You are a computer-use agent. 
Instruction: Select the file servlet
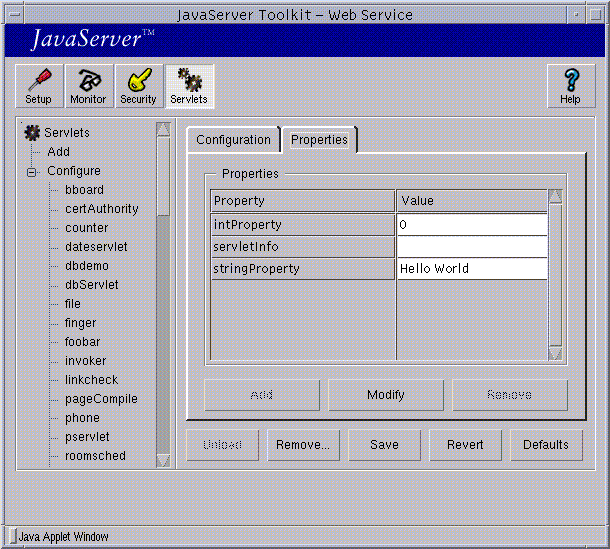coord(73,304)
